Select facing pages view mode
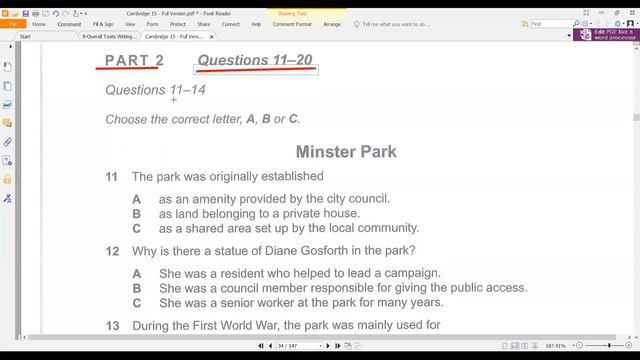Image resolution: width=640 pixels, height=360 pixels. (x=525, y=346)
